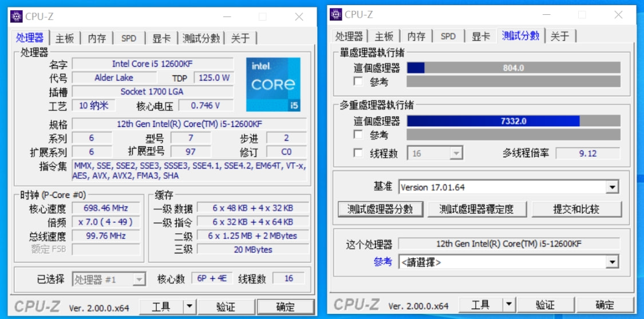This screenshot has height=319, width=644.
Task: Click the 工艺 value 10 纳米
Action: (x=94, y=105)
